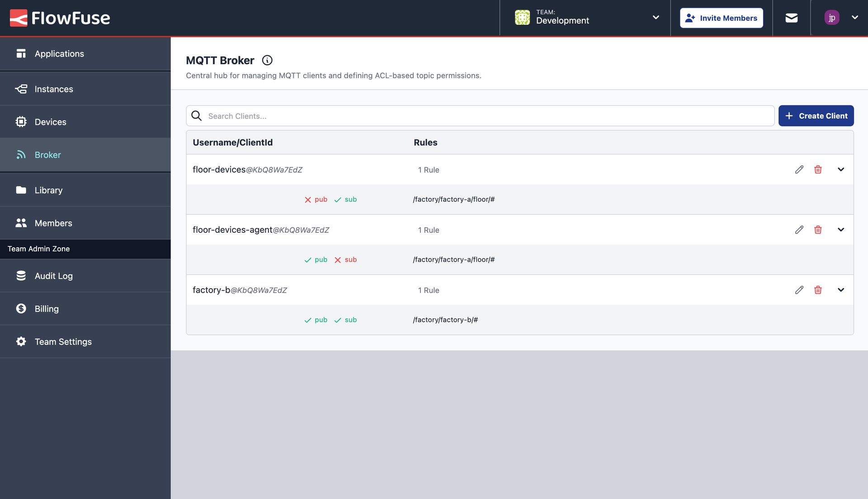The width and height of the screenshot is (868, 499).
Task: Open the Devices section
Action: pyautogui.click(x=50, y=122)
